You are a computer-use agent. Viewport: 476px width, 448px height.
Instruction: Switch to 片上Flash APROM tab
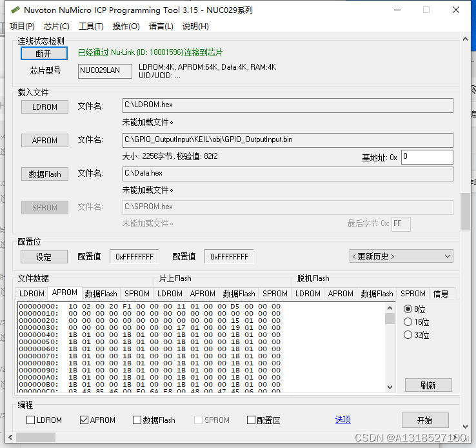[x=203, y=294]
